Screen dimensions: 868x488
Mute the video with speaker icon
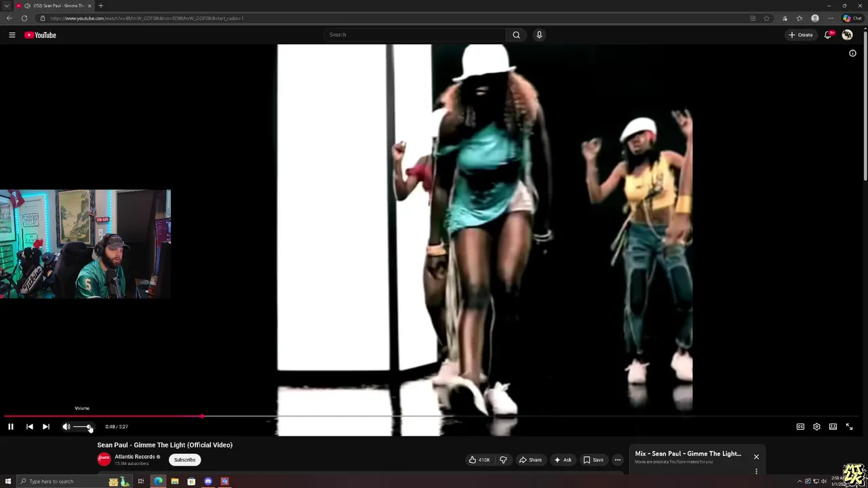[x=66, y=426]
